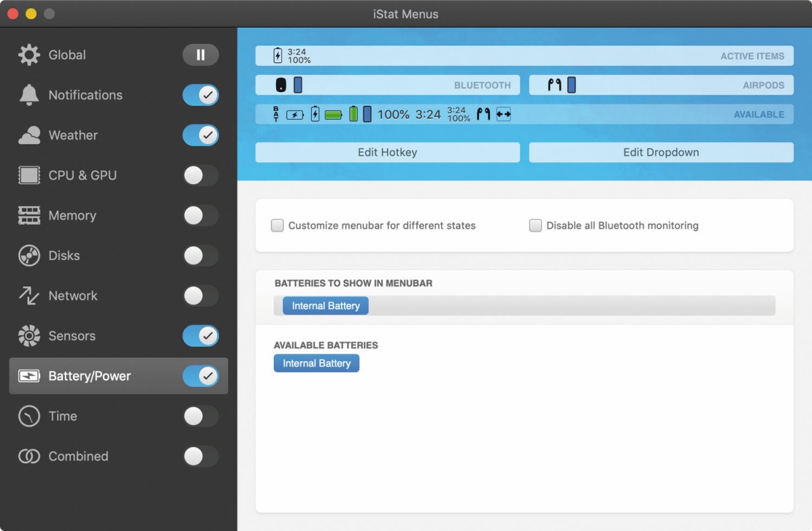The width and height of the screenshot is (812, 531).
Task: Pick the blue vertical battery in Available
Action: [367, 114]
